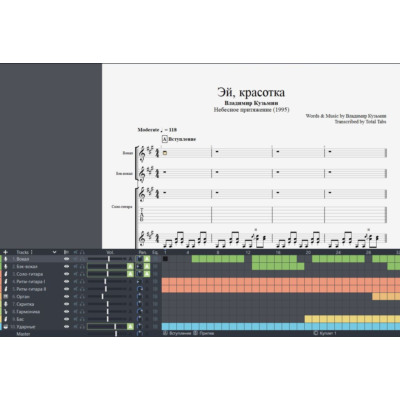The width and height of the screenshot is (400, 400).
Task: Click the microphone icon of Вокал track
Action: 6,259
